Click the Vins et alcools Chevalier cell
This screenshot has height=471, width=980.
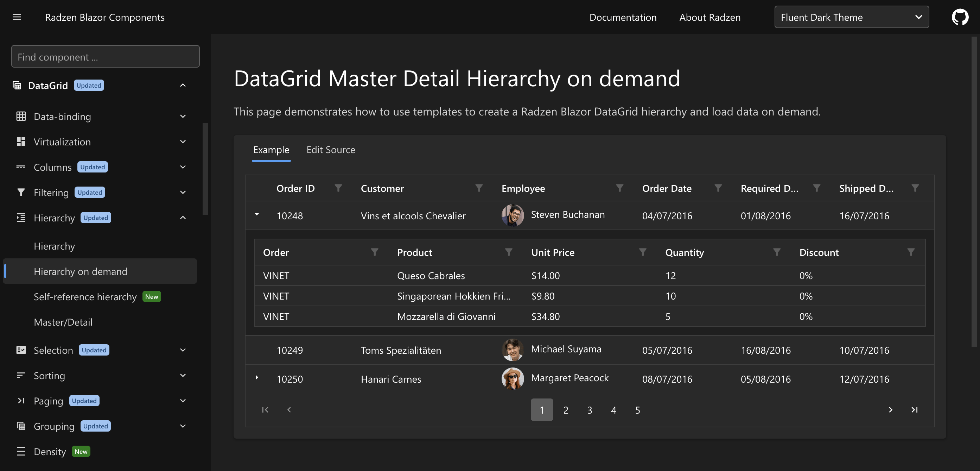[x=422, y=215]
